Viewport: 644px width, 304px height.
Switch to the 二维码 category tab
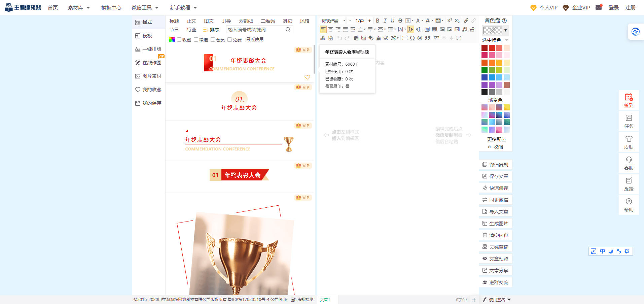(x=268, y=21)
